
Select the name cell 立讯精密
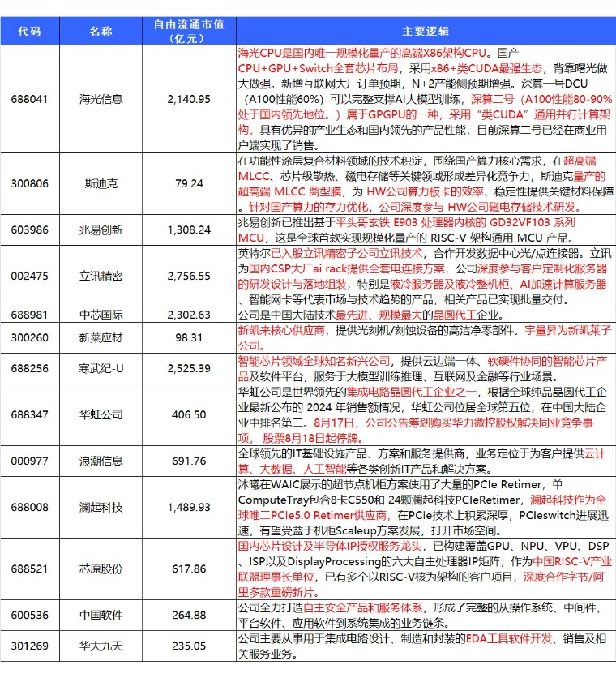(x=101, y=276)
